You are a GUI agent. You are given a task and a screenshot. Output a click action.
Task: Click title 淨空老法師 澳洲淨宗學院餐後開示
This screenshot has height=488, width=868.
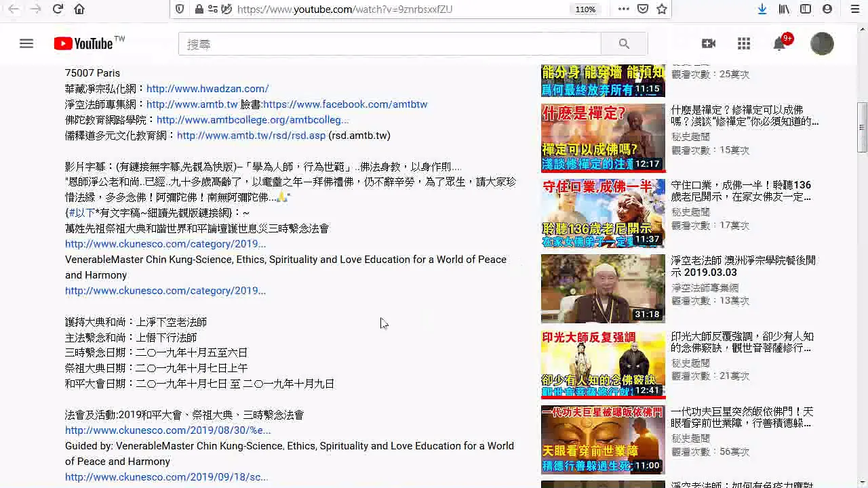coord(743,266)
